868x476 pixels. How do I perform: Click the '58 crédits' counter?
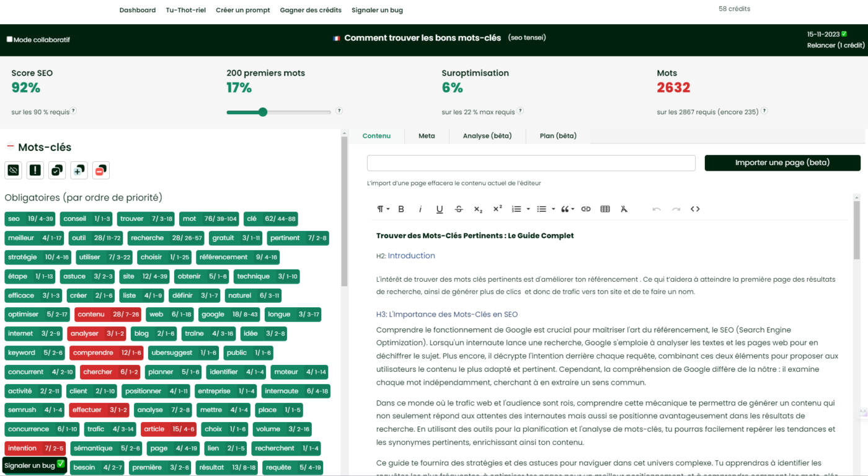[x=734, y=9]
